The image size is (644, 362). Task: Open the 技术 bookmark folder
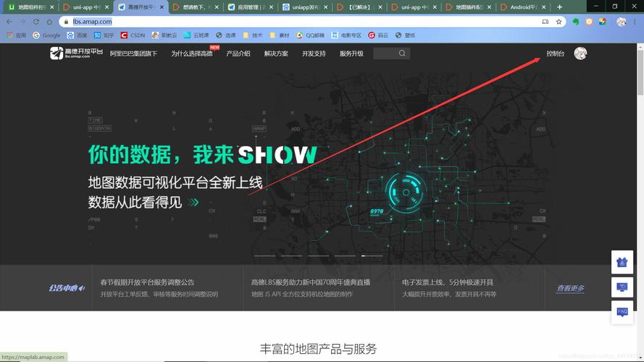(253, 35)
